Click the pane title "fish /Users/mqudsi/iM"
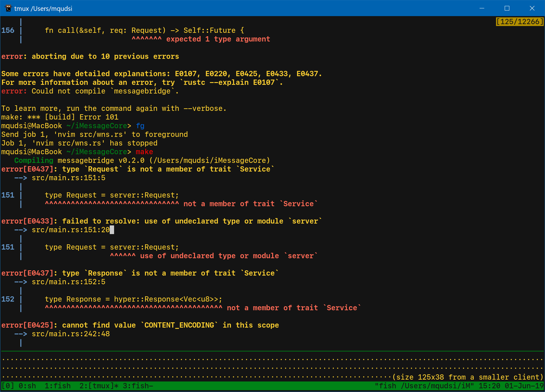Screen dimensions: 545x392 pos(424,386)
